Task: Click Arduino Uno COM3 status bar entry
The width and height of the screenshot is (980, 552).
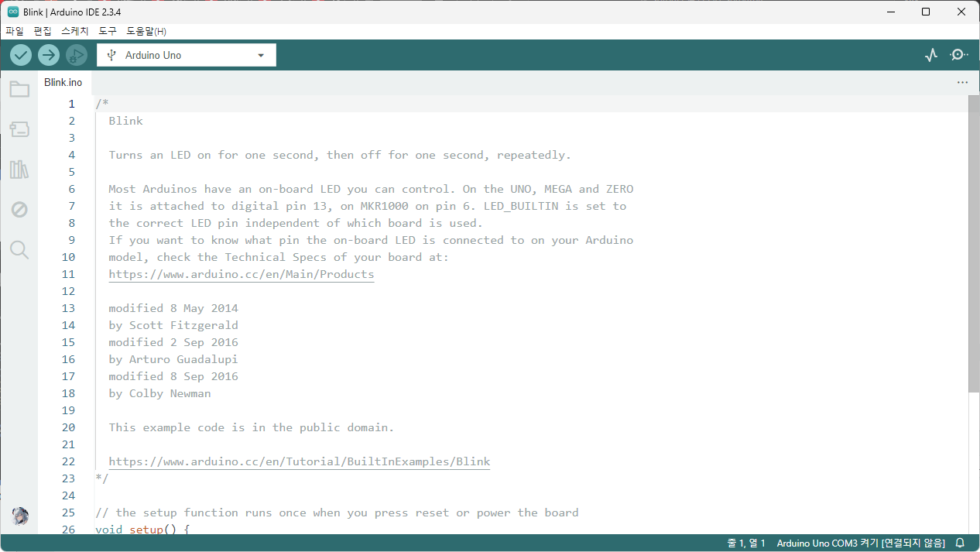Action: tap(861, 543)
